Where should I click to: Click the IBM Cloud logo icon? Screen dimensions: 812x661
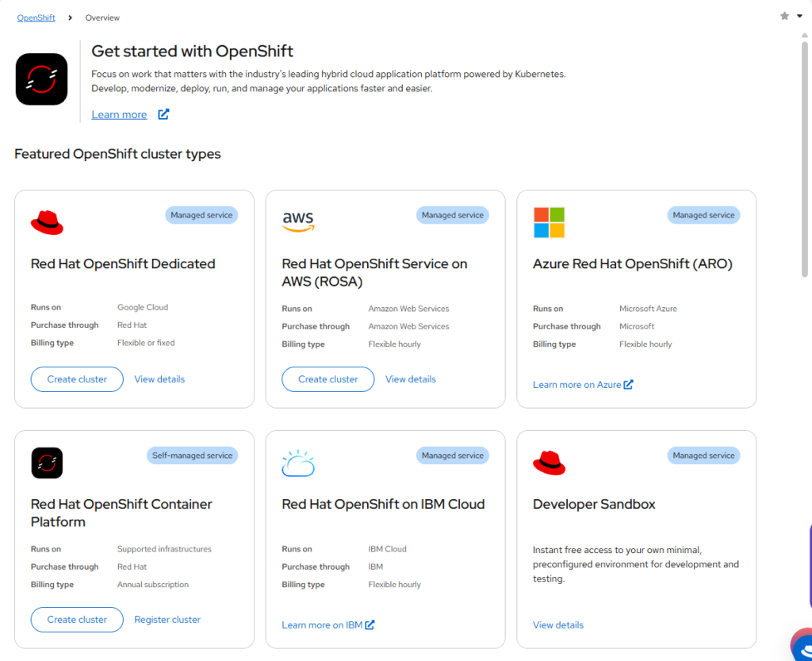coord(298,463)
